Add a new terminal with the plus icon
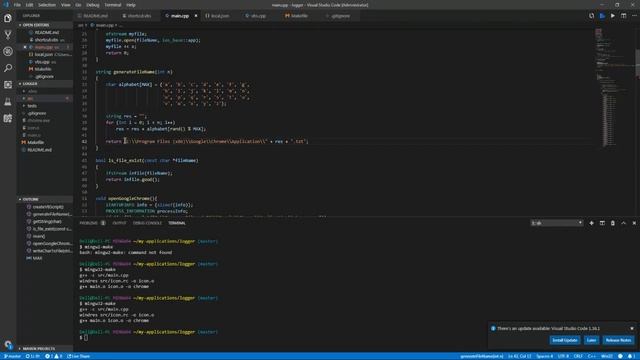 click(x=591, y=223)
